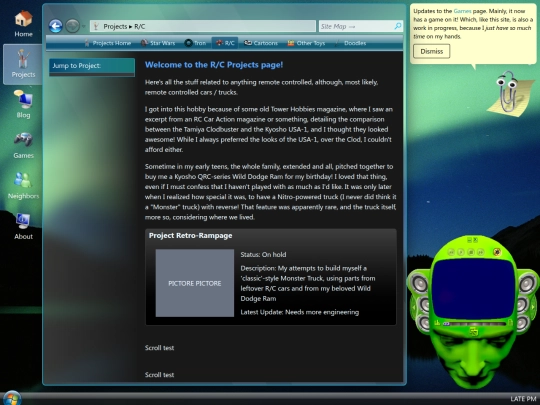This screenshot has width=540, height=405.
Task: Open the Projects desktop icon
Action: 23,64
